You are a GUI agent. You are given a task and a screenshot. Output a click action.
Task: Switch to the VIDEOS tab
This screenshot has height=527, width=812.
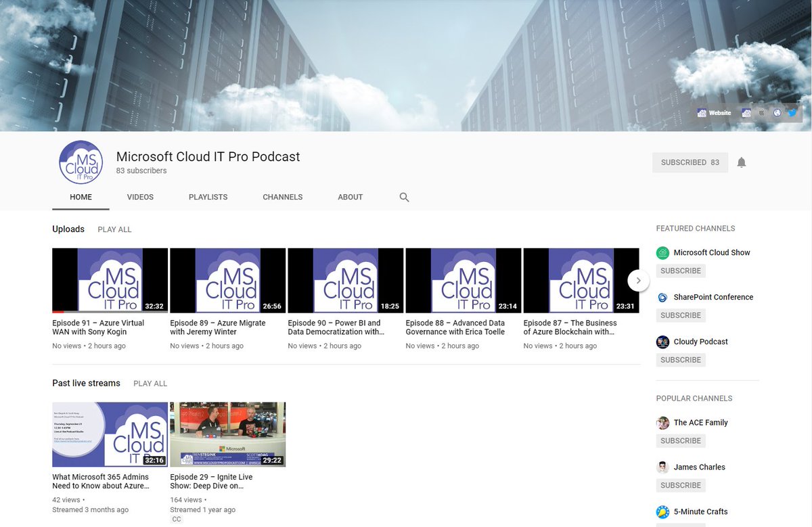[140, 197]
